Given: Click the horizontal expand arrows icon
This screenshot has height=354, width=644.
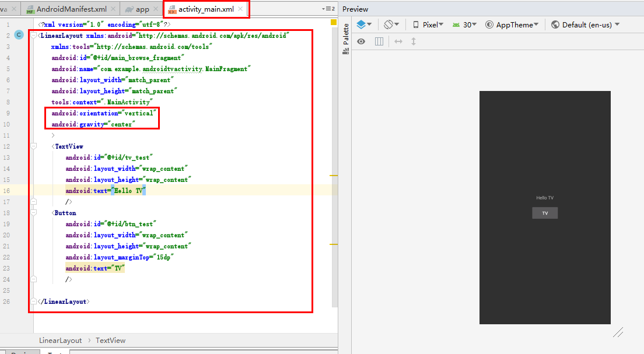Looking at the screenshot, I should click(398, 41).
